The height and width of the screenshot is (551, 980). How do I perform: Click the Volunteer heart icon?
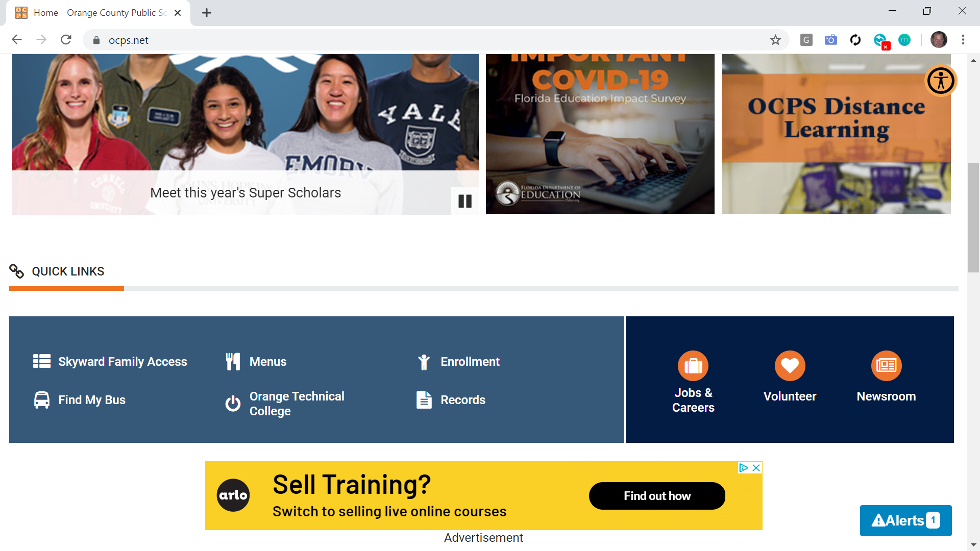pos(790,366)
